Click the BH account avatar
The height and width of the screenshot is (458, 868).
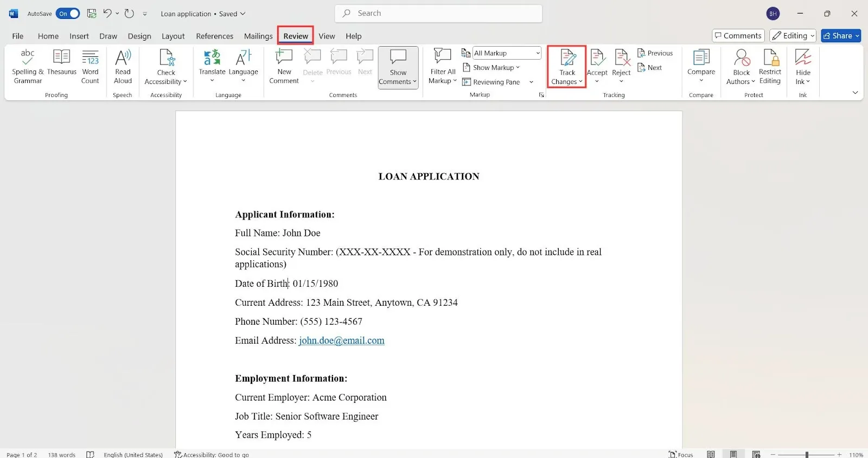click(773, 14)
